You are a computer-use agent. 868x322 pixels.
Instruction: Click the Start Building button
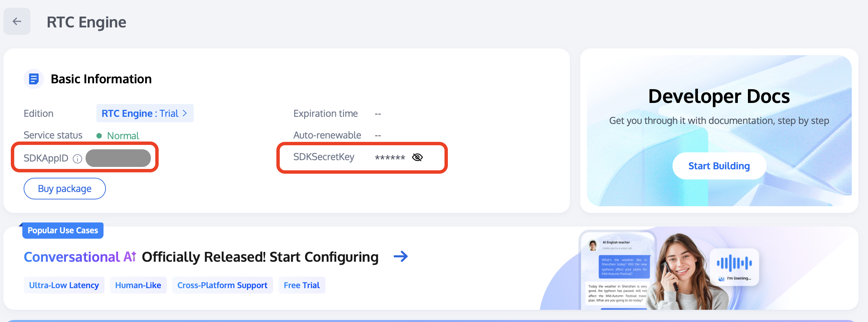[719, 166]
